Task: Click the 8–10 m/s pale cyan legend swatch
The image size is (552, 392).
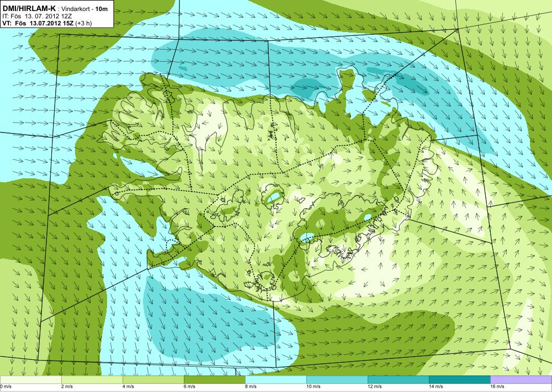Action: (275, 380)
